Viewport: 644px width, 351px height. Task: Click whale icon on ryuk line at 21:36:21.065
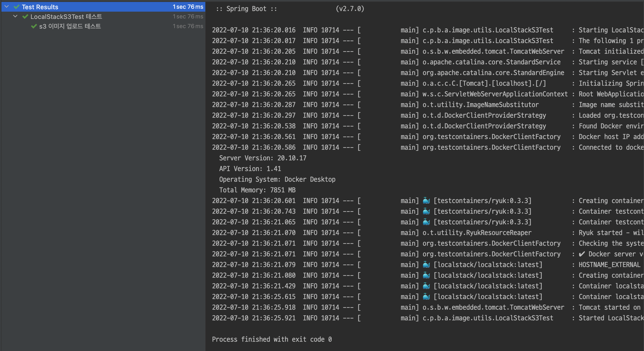pyautogui.click(x=426, y=222)
